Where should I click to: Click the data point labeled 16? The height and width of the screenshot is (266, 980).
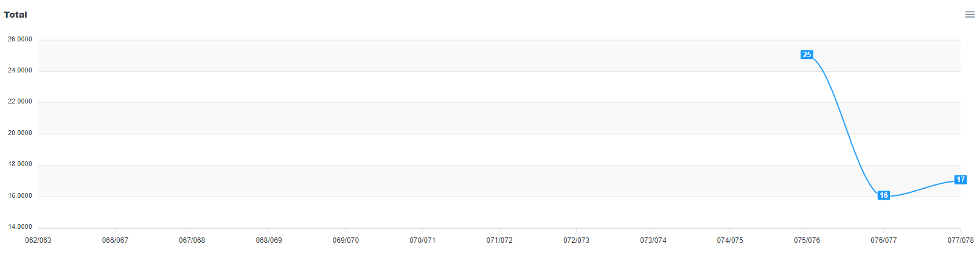point(883,195)
